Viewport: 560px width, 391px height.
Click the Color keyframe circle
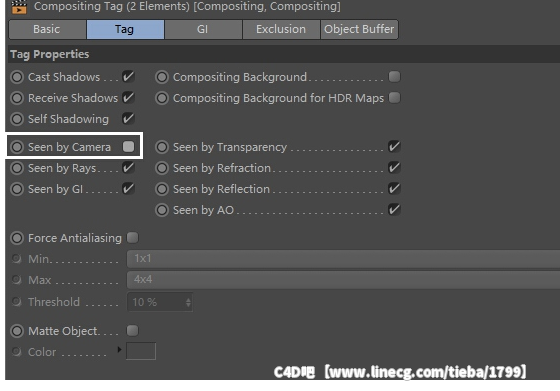[x=16, y=352]
